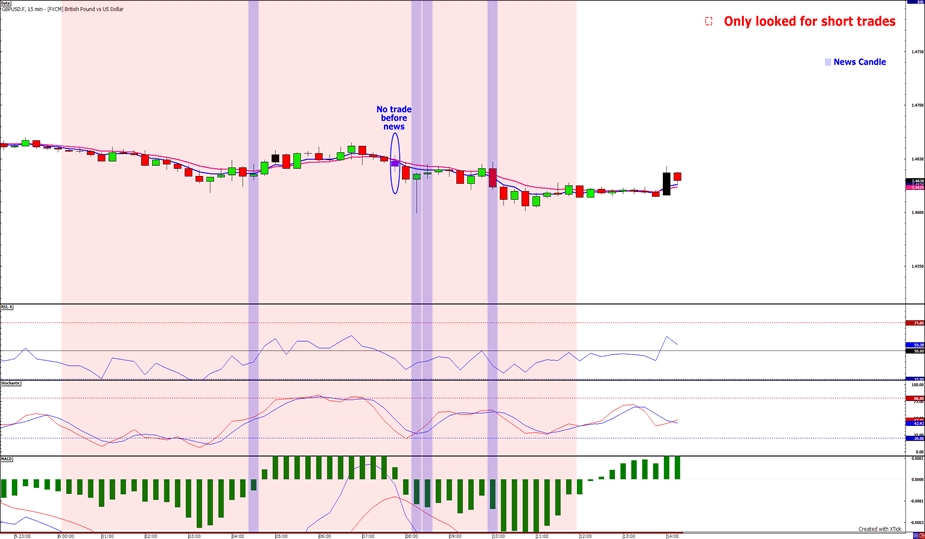Click the 02:00 time axis label
The image size is (925, 539).
pyautogui.click(x=150, y=536)
